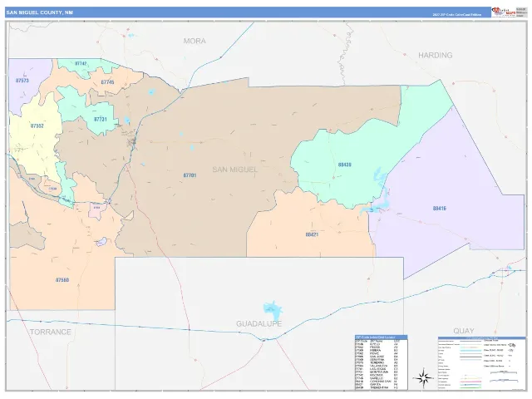Click the QUAY county label
532x399 pixels.
[x=464, y=331]
